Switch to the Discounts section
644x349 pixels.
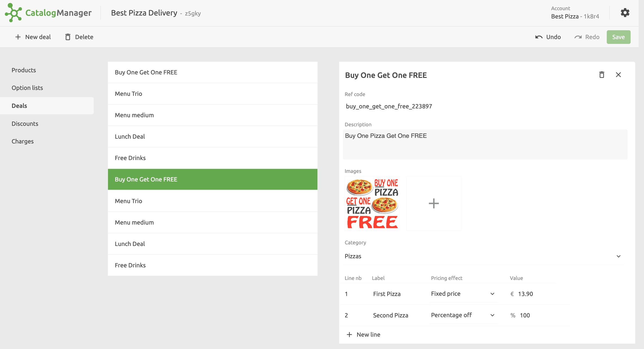pos(25,123)
